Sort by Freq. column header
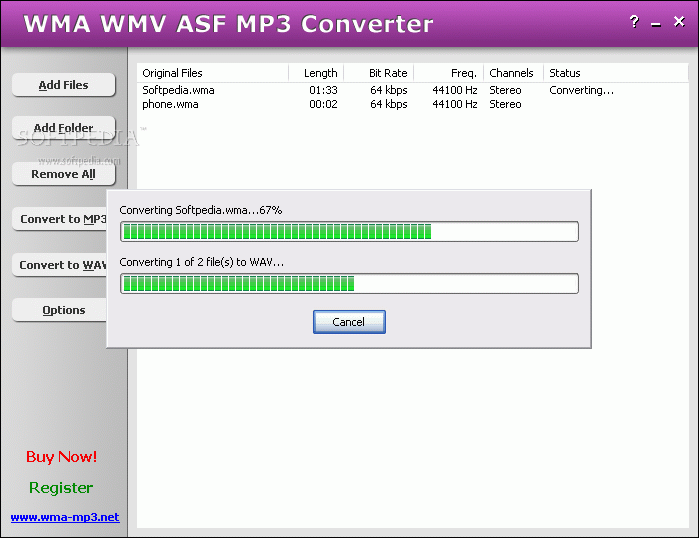 (448, 73)
